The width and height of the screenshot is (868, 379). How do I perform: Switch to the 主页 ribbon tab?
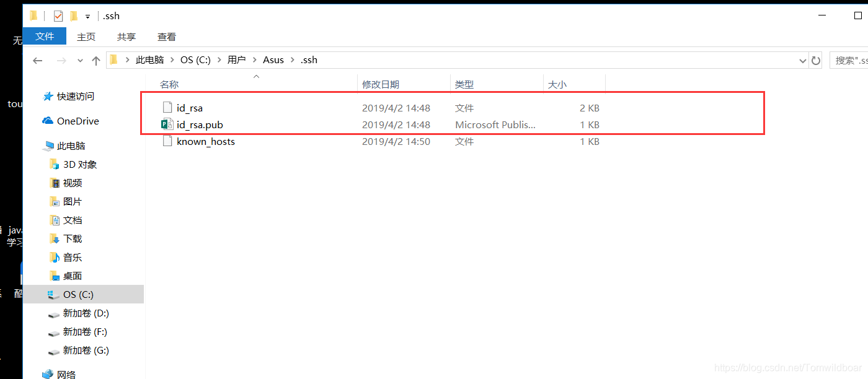[86, 37]
